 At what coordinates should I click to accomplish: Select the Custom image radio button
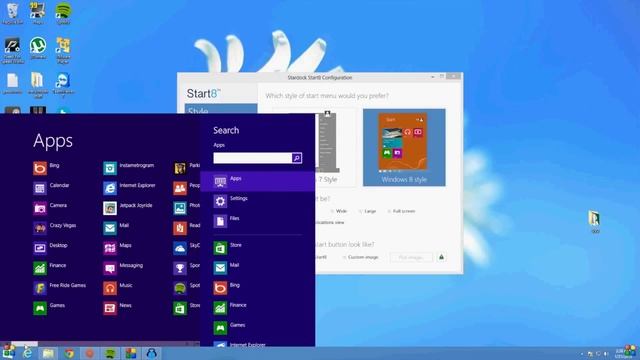[x=344, y=257]
